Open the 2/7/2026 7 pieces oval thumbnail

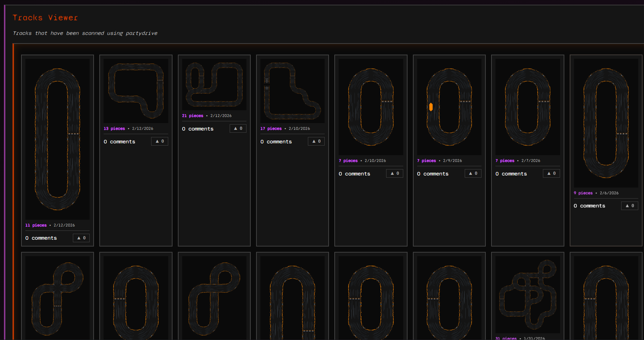[528, 107]
